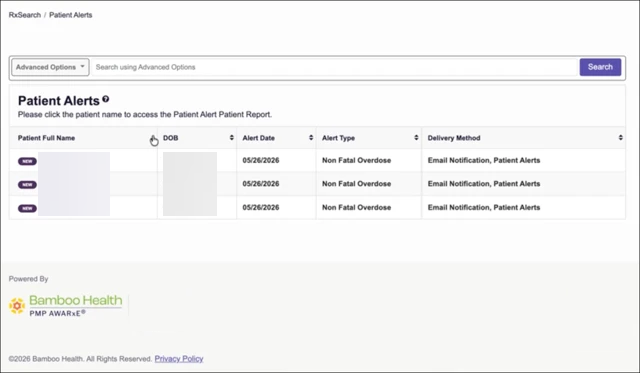This screenshot has width=640, height=373.
Task: Open first row patient name report
Action: point(74,160)
